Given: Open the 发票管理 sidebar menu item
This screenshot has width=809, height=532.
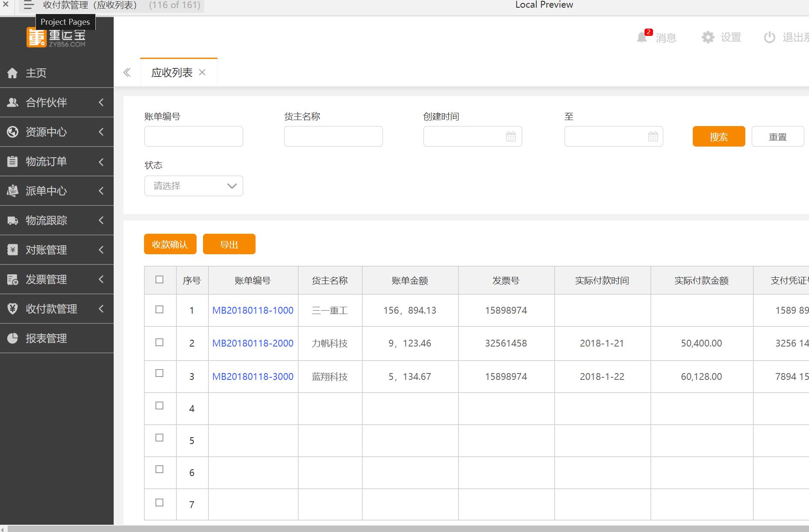Looking at the screenshot, I should point(57,279).
